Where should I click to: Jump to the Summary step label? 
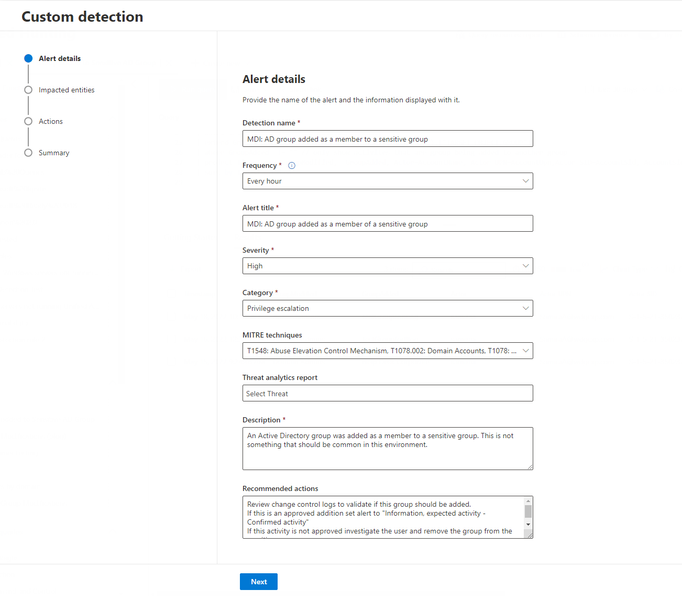54,153
